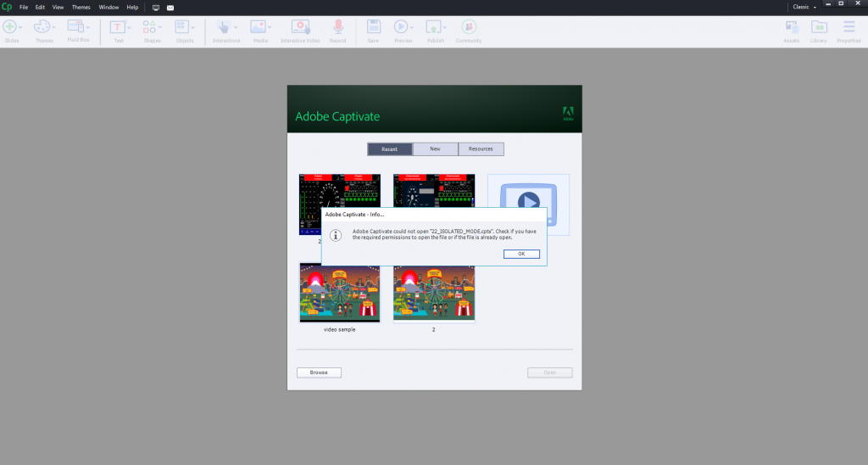Switch to the Resources tab
The height and width of the screenshot is (465, 868).
(x=481, y=149)
